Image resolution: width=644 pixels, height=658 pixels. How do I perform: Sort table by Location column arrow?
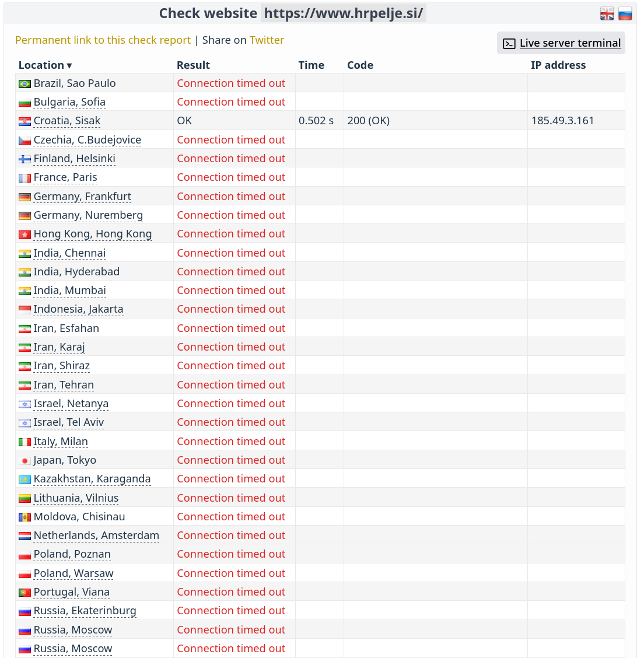[69, 65]
